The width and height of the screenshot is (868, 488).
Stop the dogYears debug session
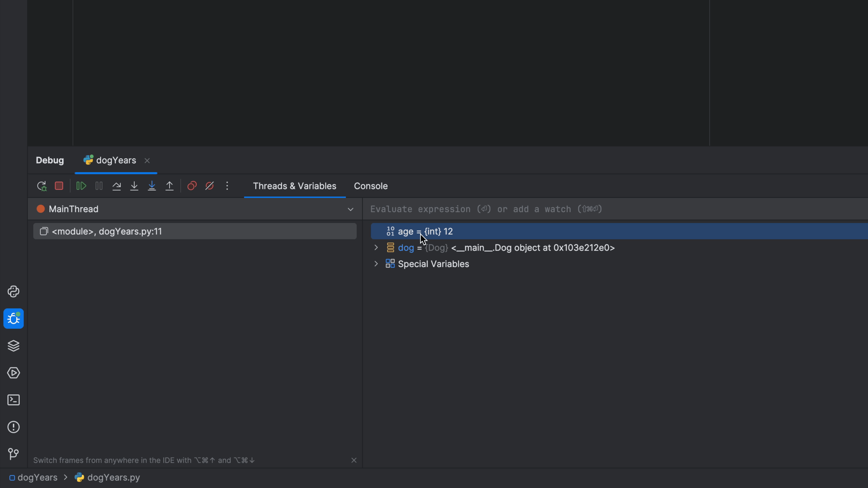tap(59, 185)
